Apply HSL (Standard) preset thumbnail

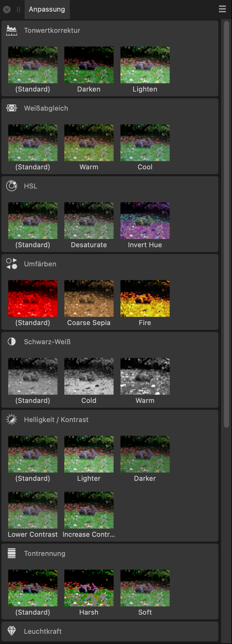pyautogui.click(x=33, y=221)
